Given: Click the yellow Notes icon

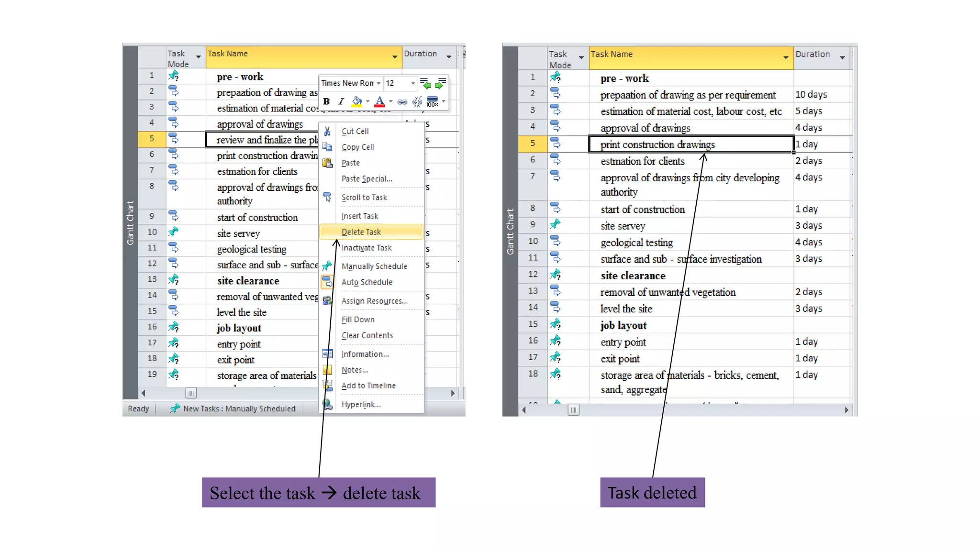Looking at the screenshot, I should click(327, 369).
